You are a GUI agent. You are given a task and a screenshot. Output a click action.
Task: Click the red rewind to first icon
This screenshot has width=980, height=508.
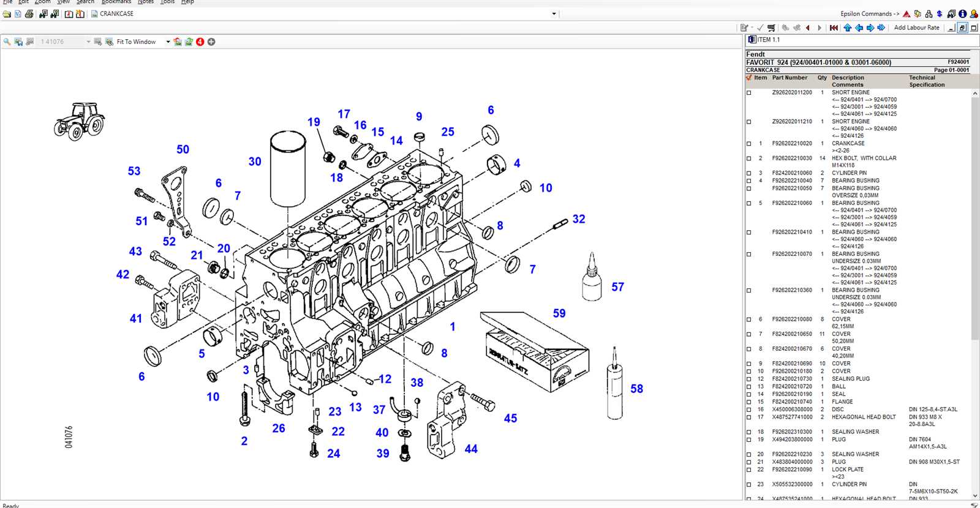pos(834,28)
